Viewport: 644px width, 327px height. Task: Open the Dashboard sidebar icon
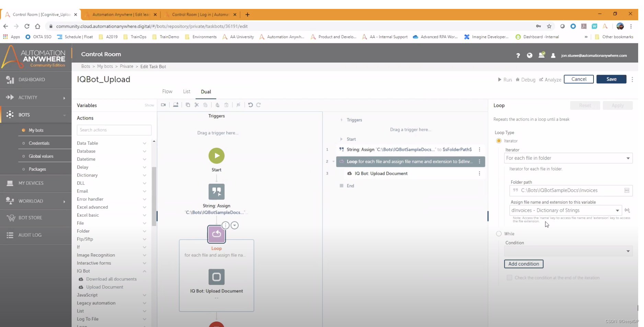tap(10, 80)
